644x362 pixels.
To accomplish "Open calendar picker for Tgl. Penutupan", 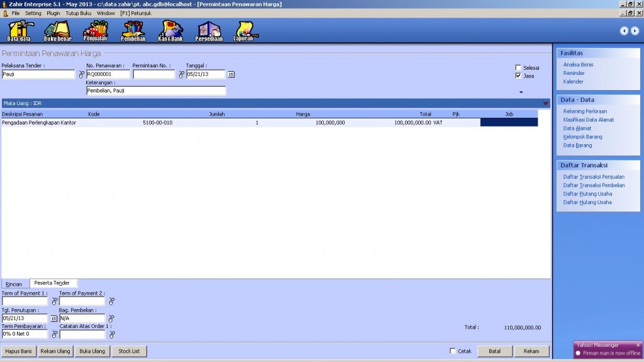I will click(53, 319).
